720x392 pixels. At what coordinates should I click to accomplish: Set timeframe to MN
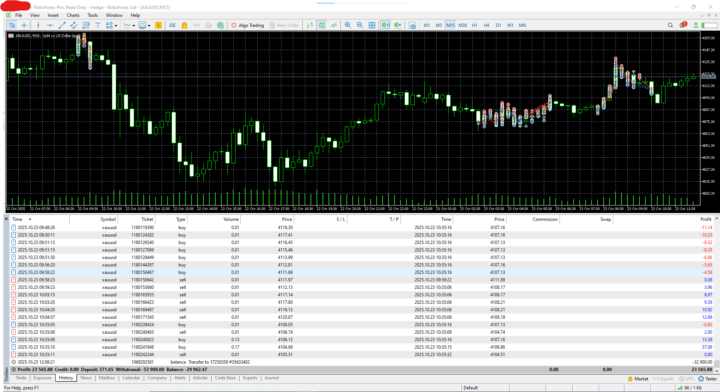pos(522,25)
